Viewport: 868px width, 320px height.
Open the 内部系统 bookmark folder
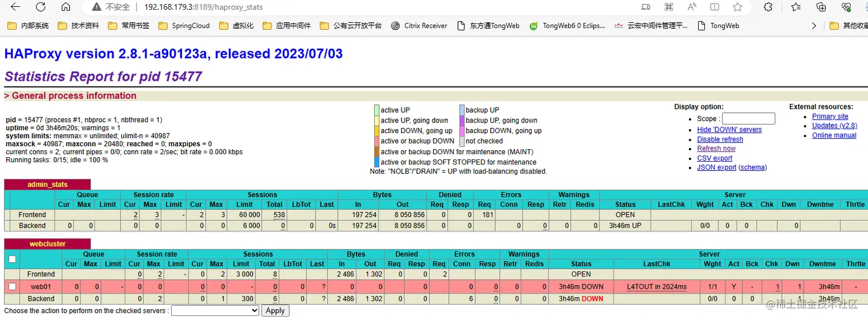[29, 26]
